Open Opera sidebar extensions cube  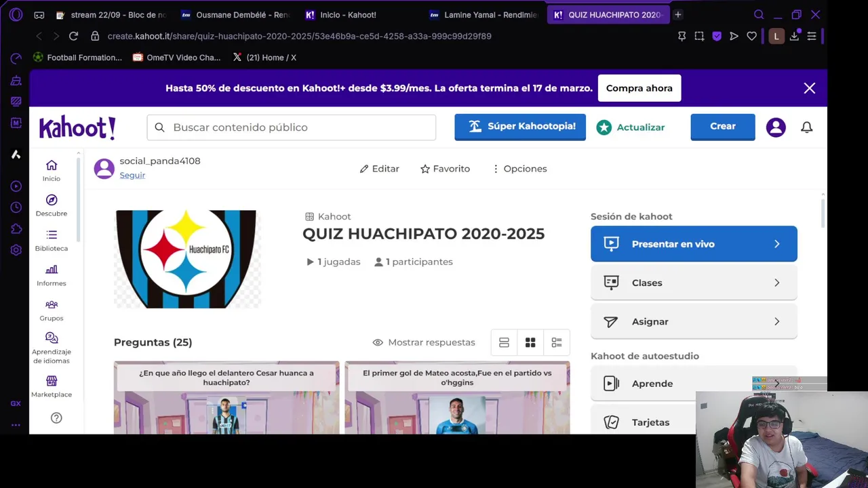point(16,229)
